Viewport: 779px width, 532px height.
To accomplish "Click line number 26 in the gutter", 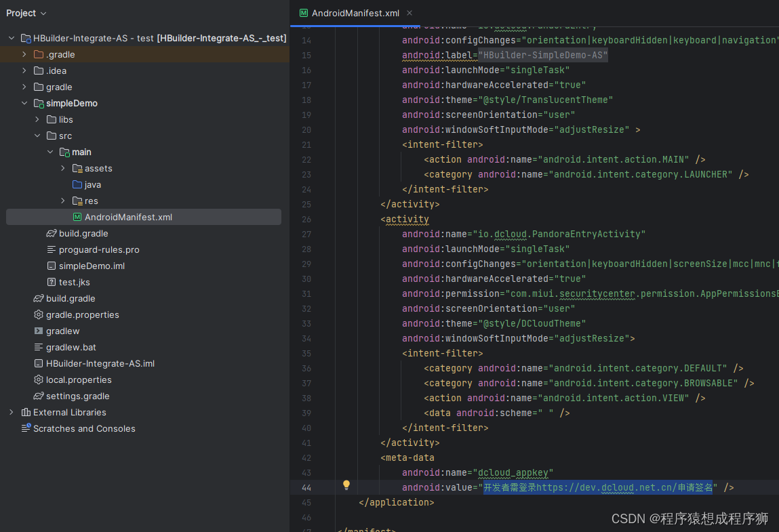I will (x=306, y=219).
